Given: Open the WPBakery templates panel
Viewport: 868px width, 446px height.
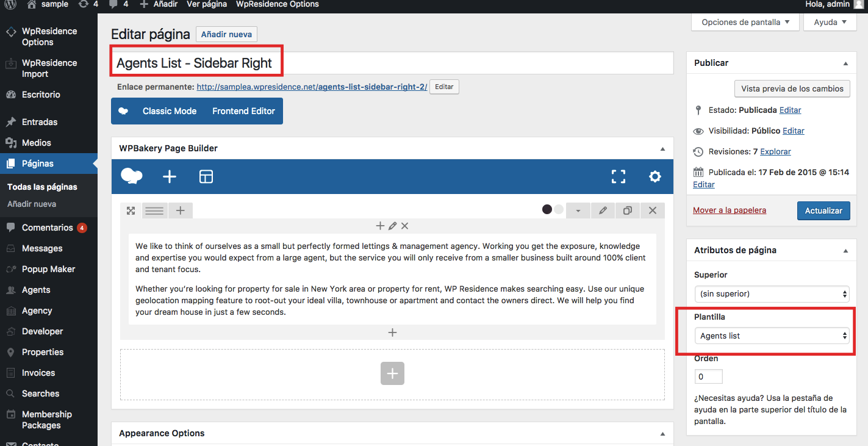Looking at the screenshot, I should pos(206,176).
